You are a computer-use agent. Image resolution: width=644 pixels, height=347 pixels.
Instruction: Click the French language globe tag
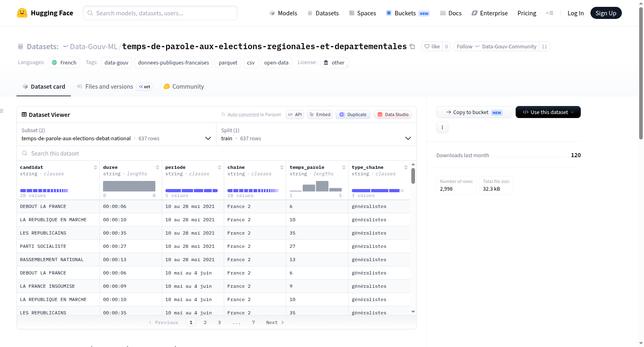[x=64, y=62]
